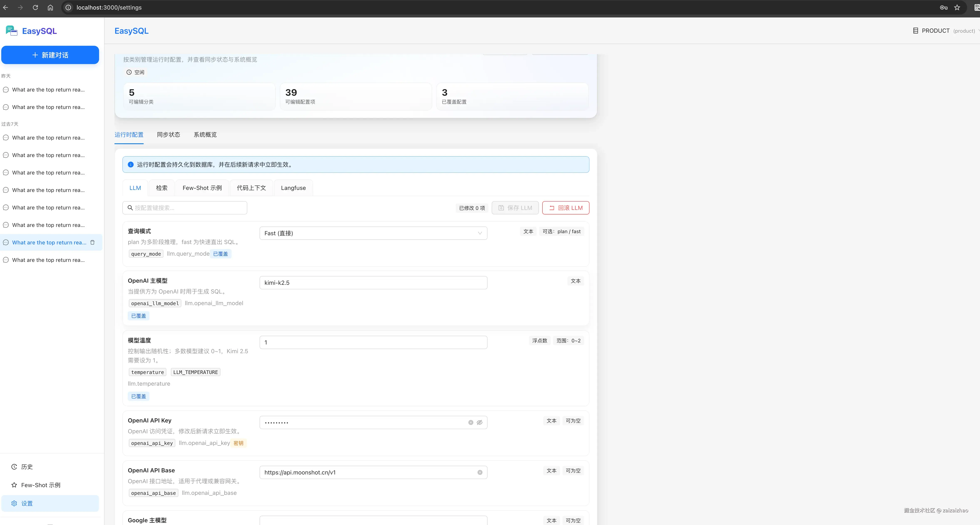Click the 新建对话 button
This screenshot has height=525, width=980.
click(x=50, y=55)
